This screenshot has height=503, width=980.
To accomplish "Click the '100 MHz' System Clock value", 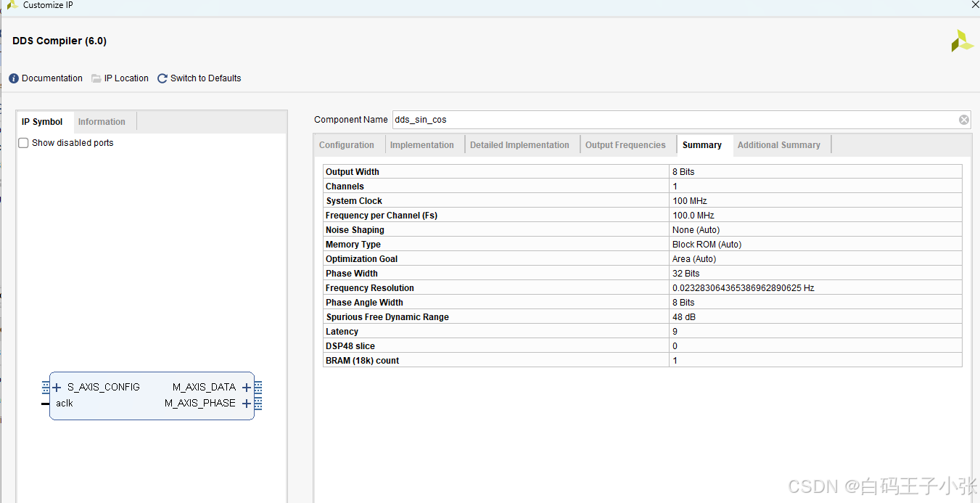I will (x=689, y=201).
